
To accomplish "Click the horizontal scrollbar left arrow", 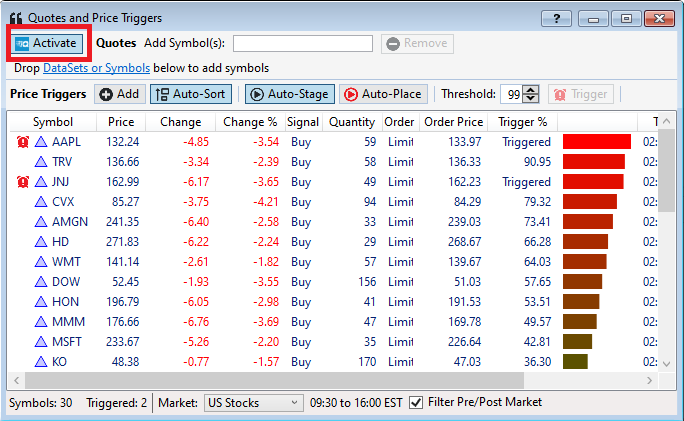I will tap(17, 380).
